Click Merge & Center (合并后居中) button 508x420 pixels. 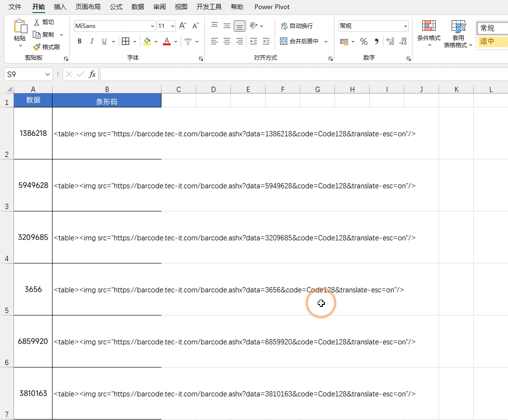(299, 41)
